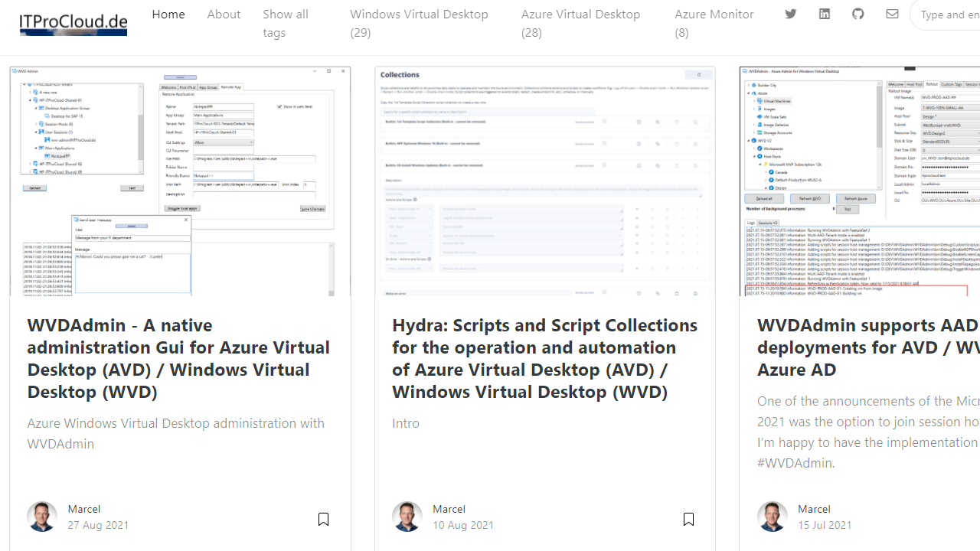
Task: Click the 'Intro' excerpt text
Action: pos(406,422)
